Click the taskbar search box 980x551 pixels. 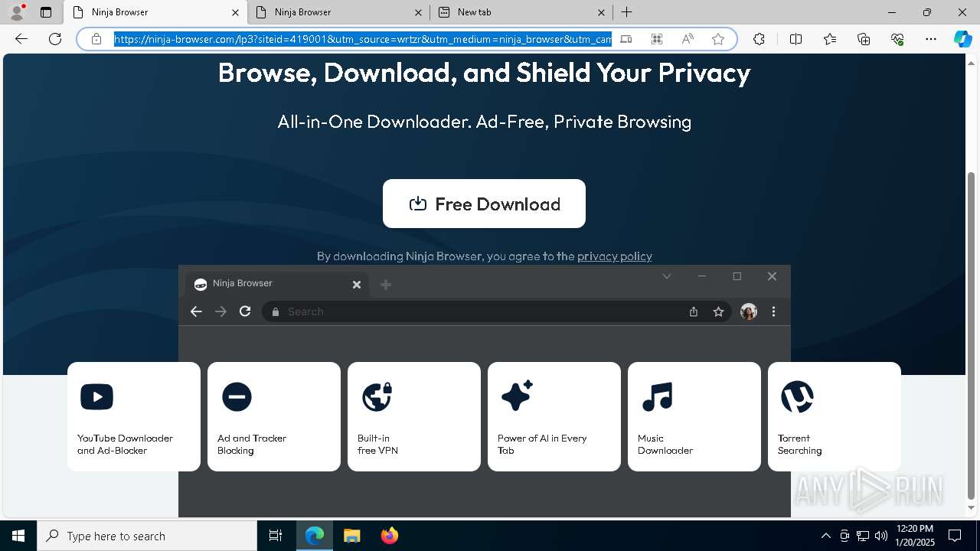[x=147, y=536]
